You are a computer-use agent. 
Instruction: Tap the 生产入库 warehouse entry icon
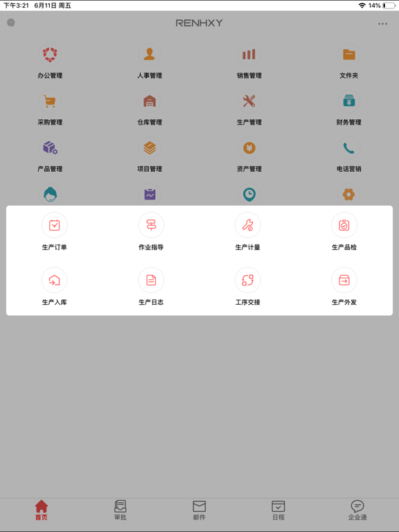click(54, 281)
